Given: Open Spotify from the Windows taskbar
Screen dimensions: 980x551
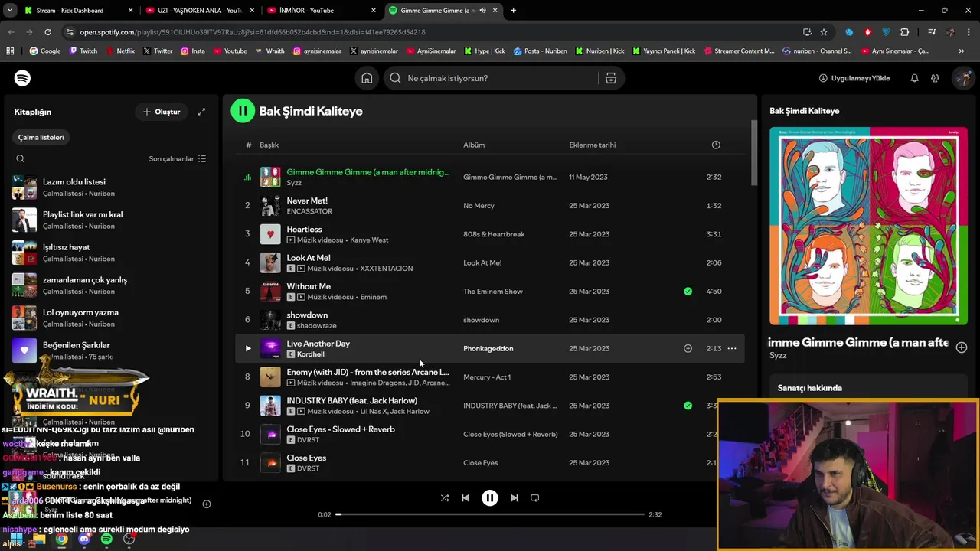Looking at the screenshot, I should (106, 539).
